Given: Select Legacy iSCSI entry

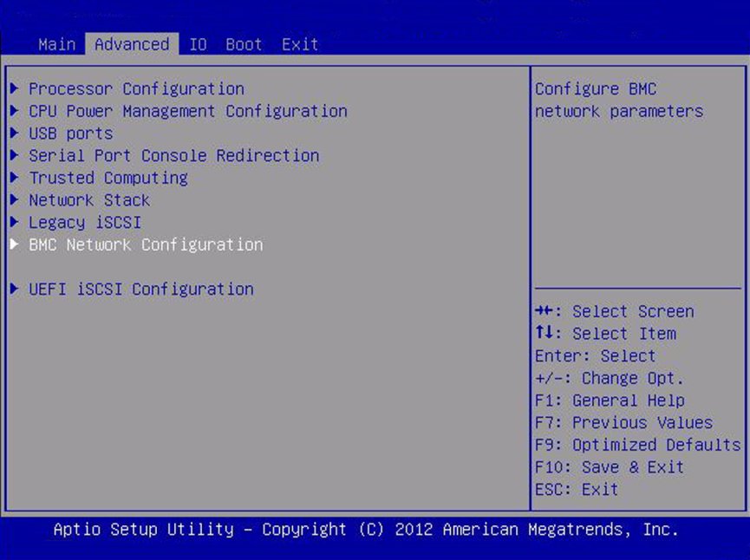Looking at the screenshot, I should (85, 223).
